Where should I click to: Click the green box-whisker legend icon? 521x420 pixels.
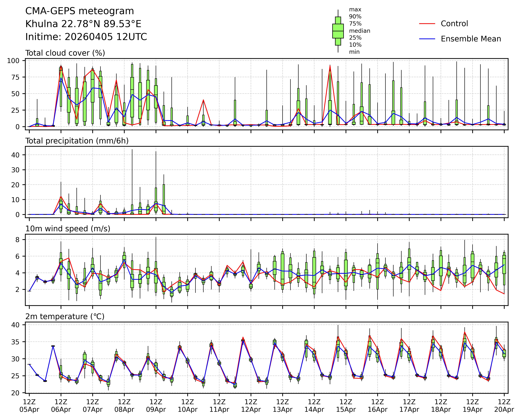[x=338, y=31]
